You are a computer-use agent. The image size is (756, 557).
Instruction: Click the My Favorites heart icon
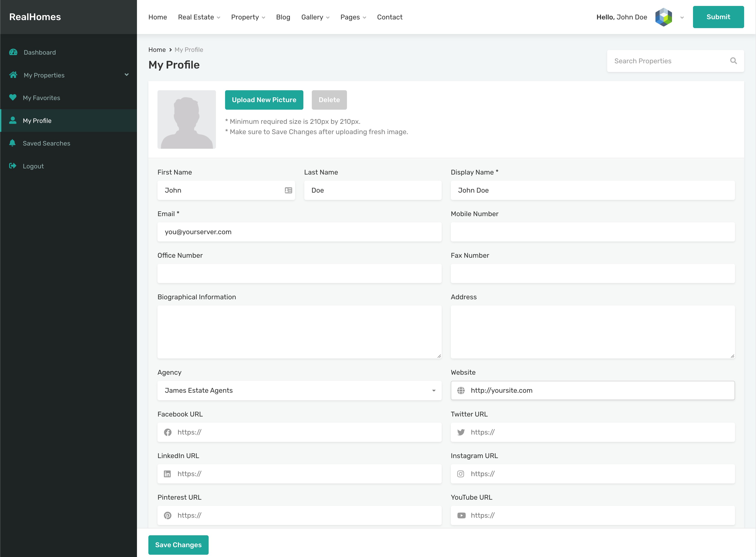pos(13,98)
